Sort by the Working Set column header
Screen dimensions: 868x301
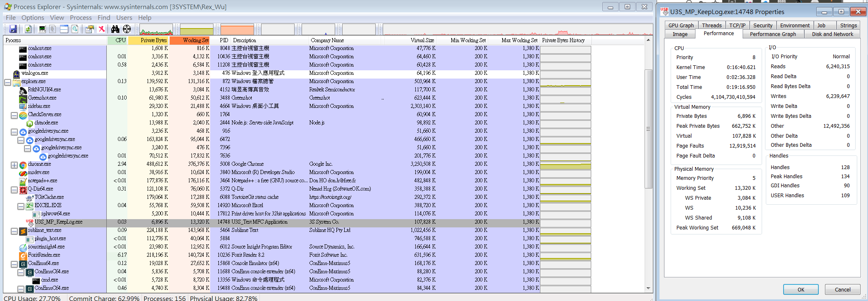pos(190,40)
